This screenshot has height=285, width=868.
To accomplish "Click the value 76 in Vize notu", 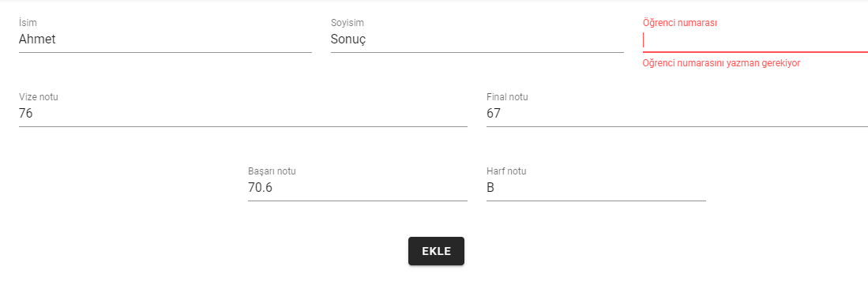I will 25,114.
